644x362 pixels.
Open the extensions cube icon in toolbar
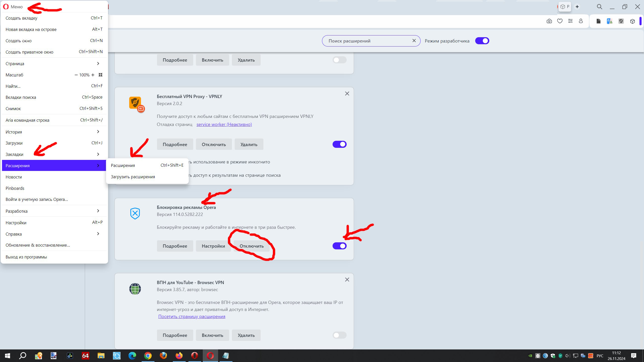point(632,21)
